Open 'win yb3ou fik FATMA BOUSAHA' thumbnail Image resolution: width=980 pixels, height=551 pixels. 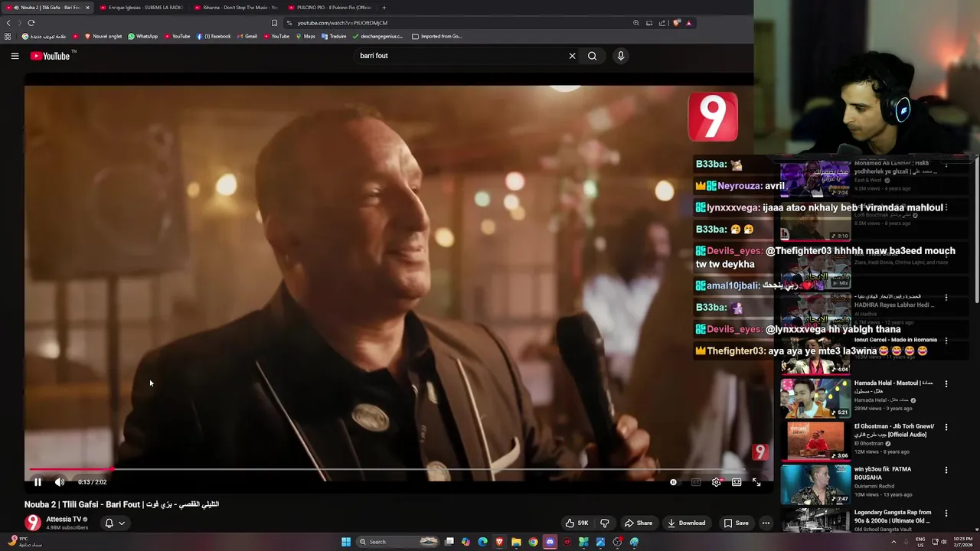tap(815, 484)
